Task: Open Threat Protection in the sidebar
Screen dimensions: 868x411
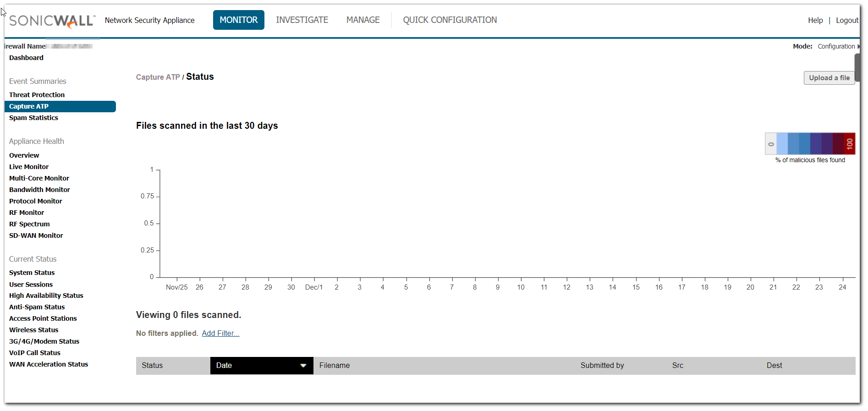Action: tap(37, 95)
